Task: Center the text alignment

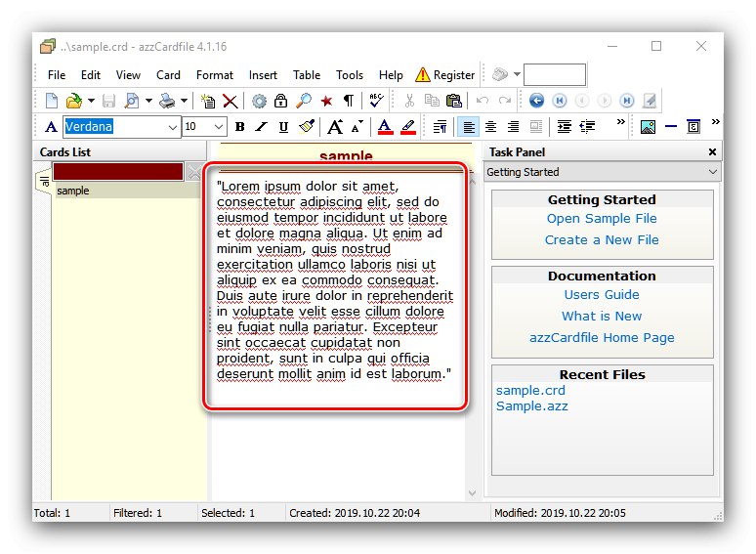Action: [490, 127]
